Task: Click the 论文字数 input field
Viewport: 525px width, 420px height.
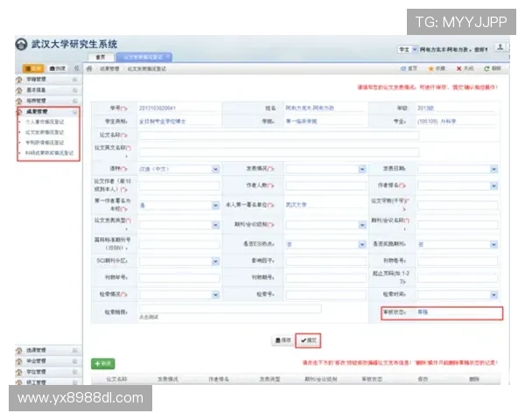Action: (x=458, y=206)
